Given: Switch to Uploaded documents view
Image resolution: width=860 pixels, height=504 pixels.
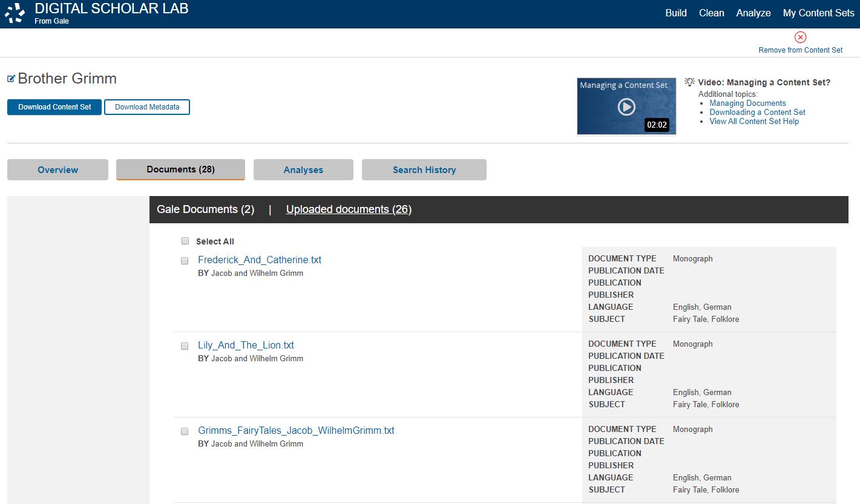Looking at the screenshot, I should tap(348, 209).
